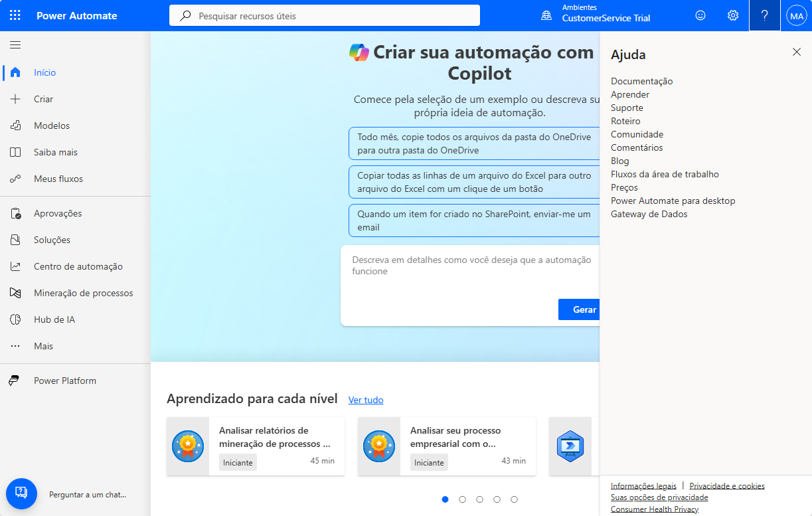The width and height of the screenshot is (812, 516).
Task: Click the Criar plus icon
Action: (x=15, y=99)
